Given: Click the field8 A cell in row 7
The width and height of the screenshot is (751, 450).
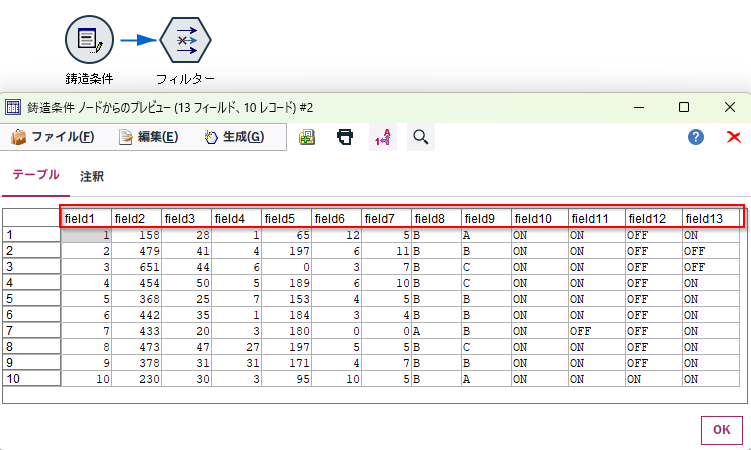Looking at the screenshot, I should [436, 331].
